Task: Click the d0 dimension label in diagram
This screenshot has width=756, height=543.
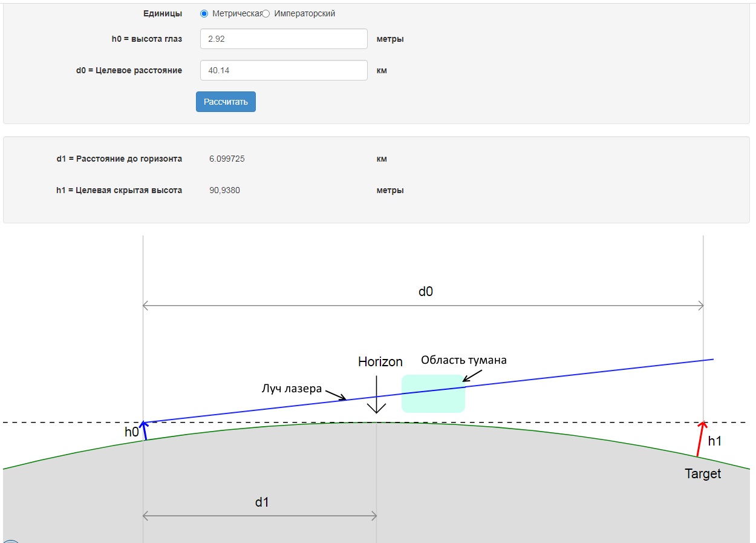Action: pos(426,291)
